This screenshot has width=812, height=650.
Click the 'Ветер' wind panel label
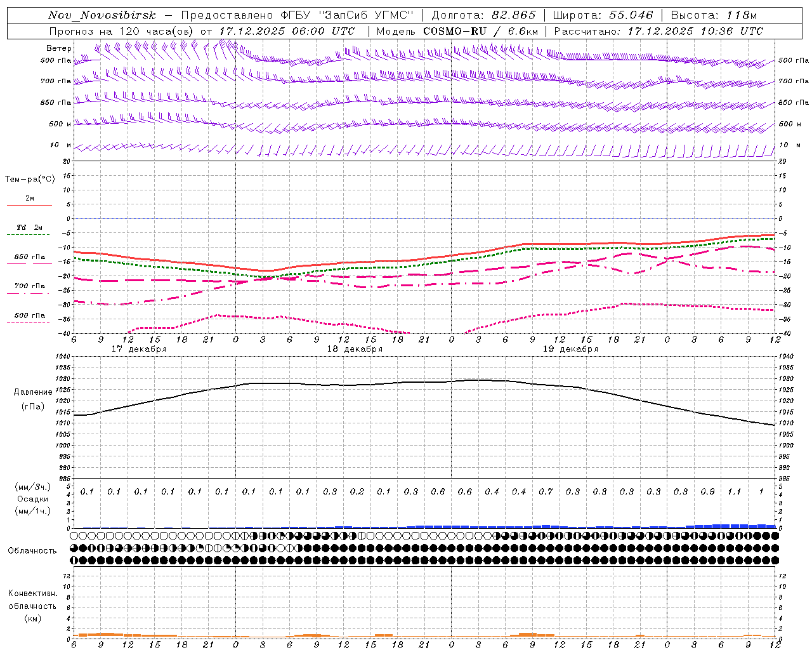click(x=58, y=48)
